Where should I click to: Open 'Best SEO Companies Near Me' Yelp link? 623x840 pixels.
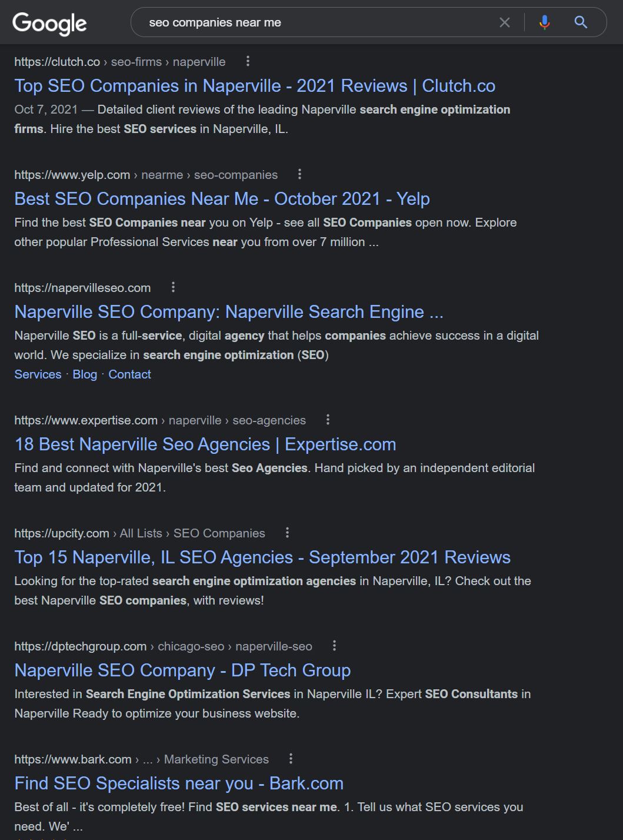click(x=222, y=199)
